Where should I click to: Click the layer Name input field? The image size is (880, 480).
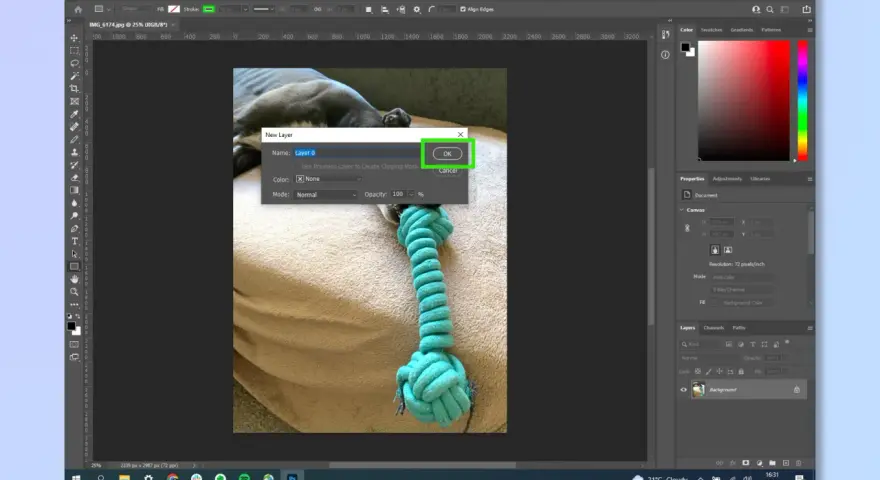click(356, 153)
